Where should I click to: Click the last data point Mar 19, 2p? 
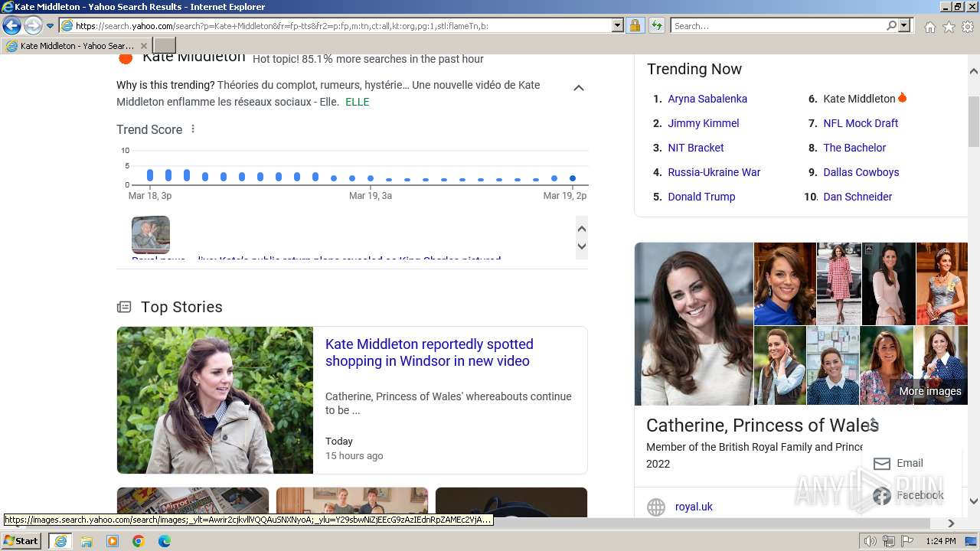click(573, 178)
